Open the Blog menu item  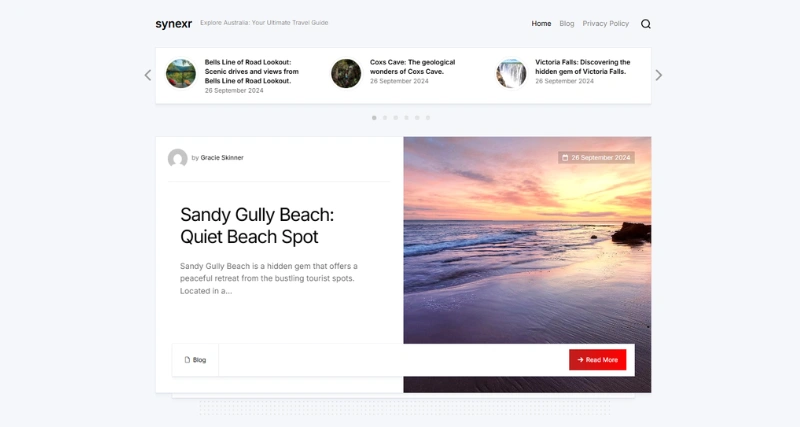[566, 23]
